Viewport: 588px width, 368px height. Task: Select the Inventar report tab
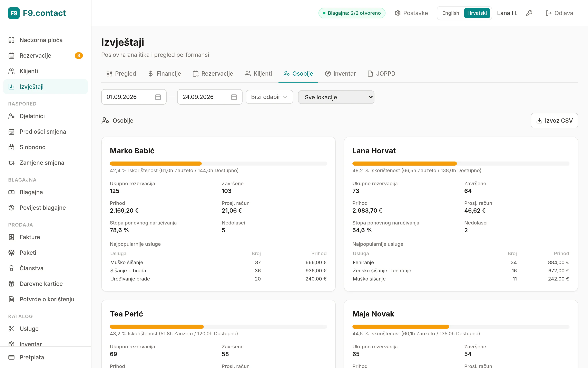click(340, 74)
